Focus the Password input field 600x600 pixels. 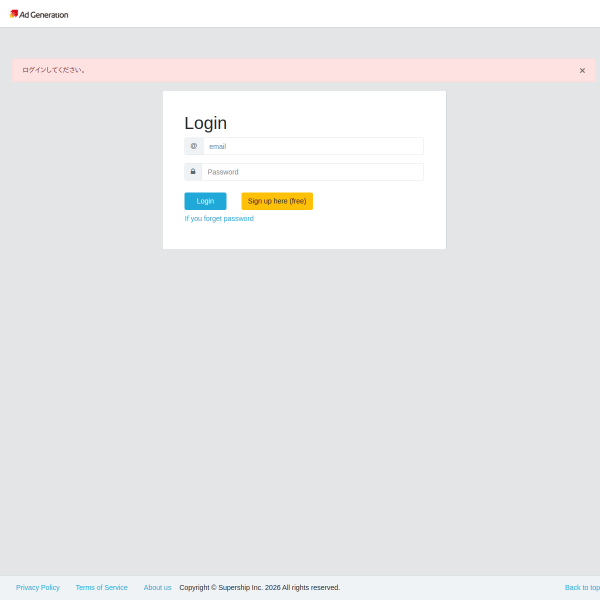coord(312,172)
